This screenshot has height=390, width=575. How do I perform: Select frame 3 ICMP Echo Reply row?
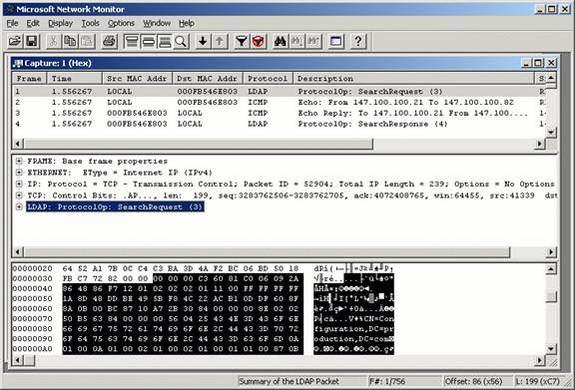(x=279, y=113)
